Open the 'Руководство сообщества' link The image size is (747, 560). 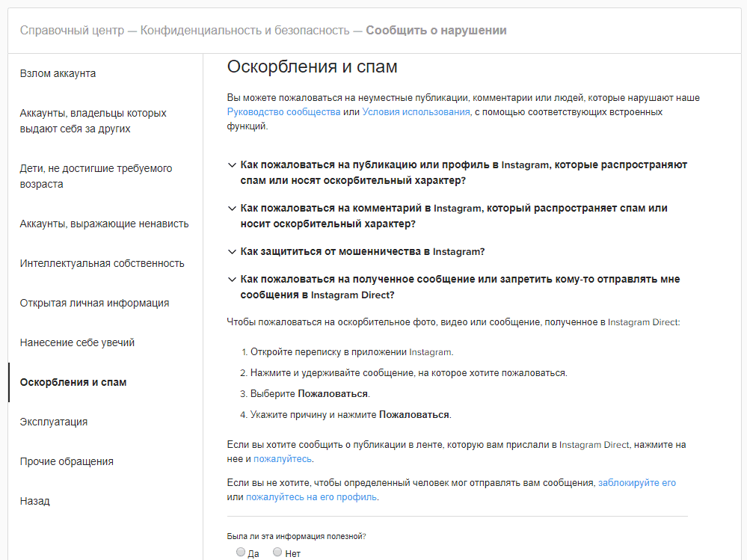(283, 112)
